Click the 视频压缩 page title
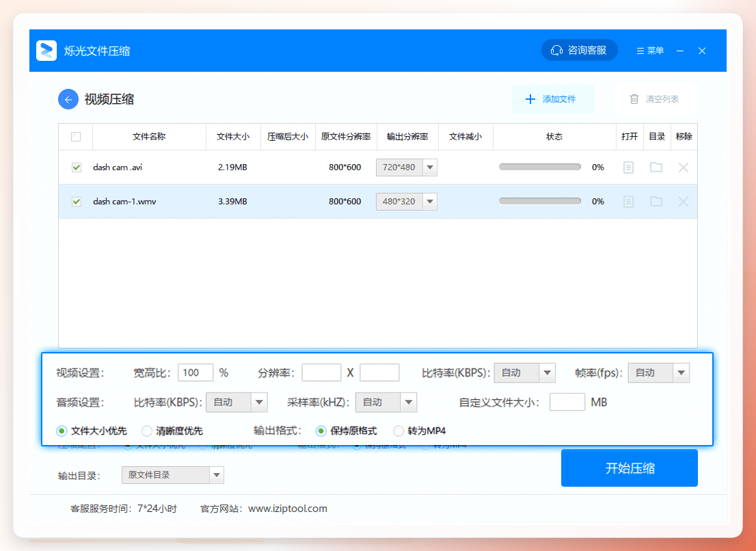The width and height of the screenshot is (756, 551). coord(109,99)
